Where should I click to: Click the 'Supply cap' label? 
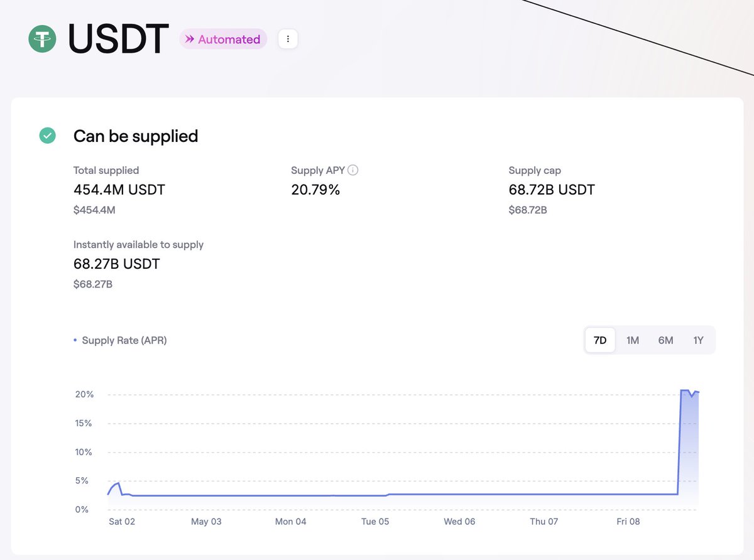pyautogui.click(x=535, y=170)
